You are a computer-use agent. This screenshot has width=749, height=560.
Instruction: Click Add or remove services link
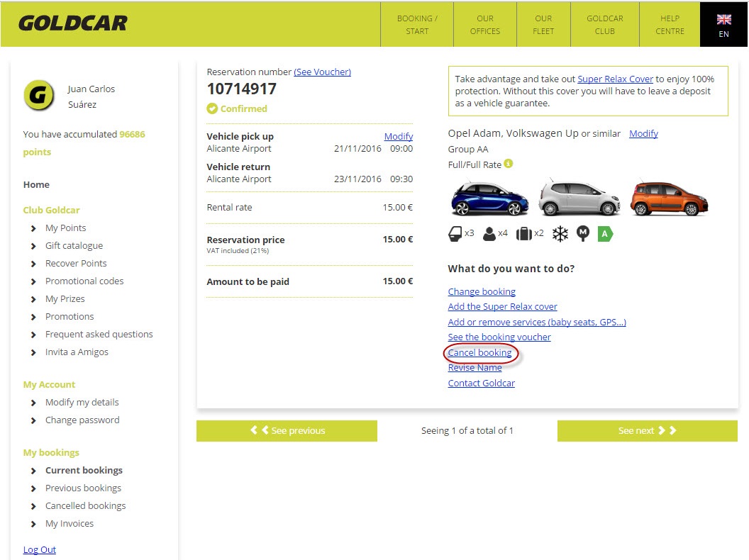point(537,322)
